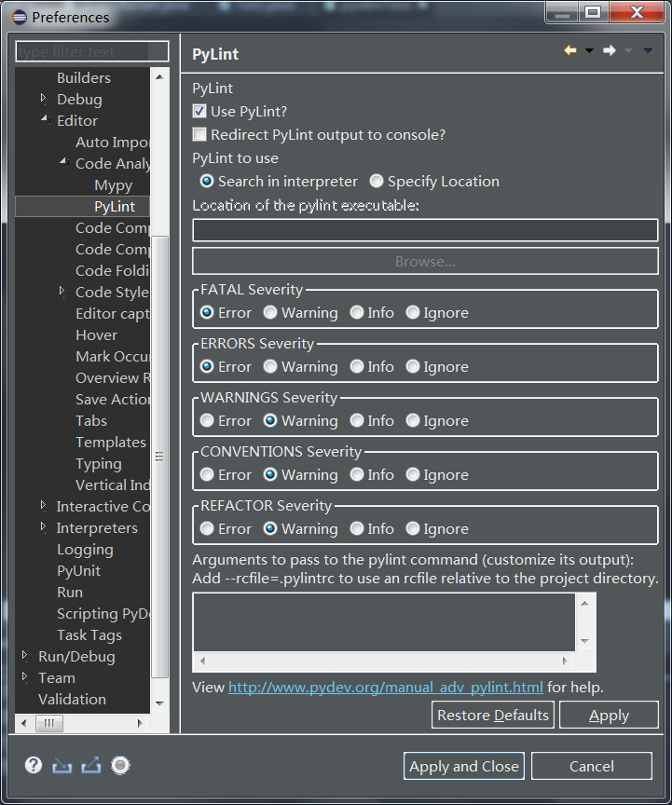Click tree scrollbar up arrow

coord(159,77)
